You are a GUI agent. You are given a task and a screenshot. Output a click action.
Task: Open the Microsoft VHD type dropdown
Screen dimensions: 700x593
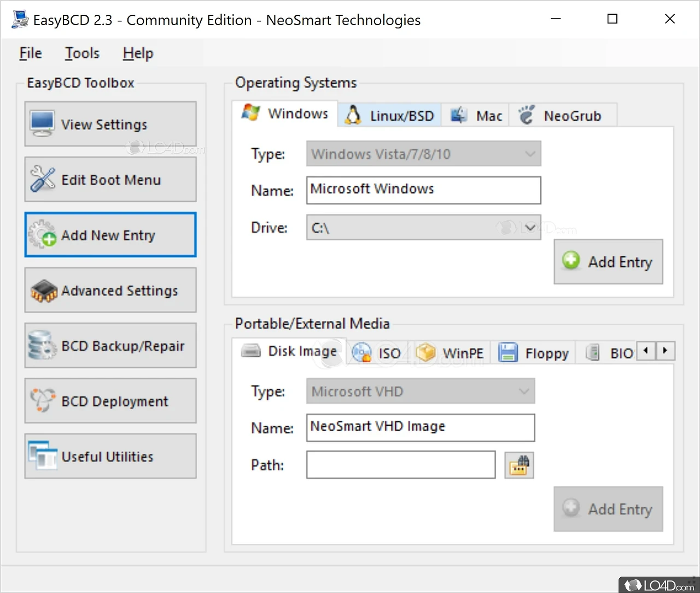click(x=421, y=391)
